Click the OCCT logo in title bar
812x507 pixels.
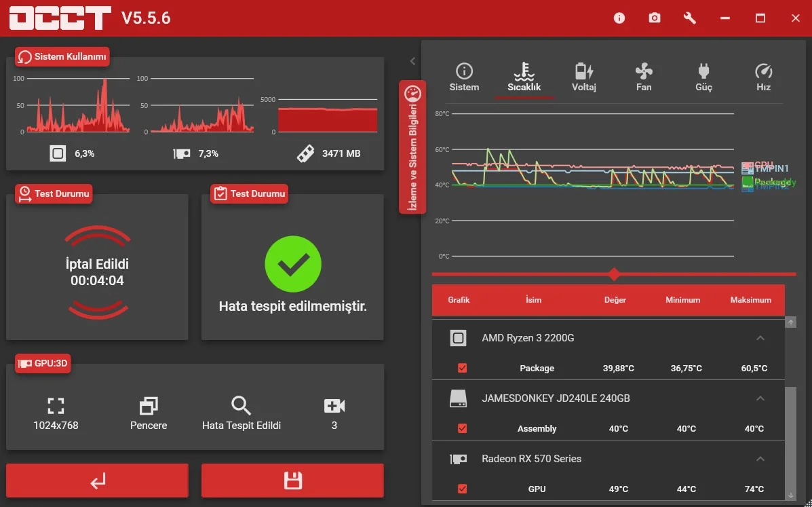pos(60,18)
